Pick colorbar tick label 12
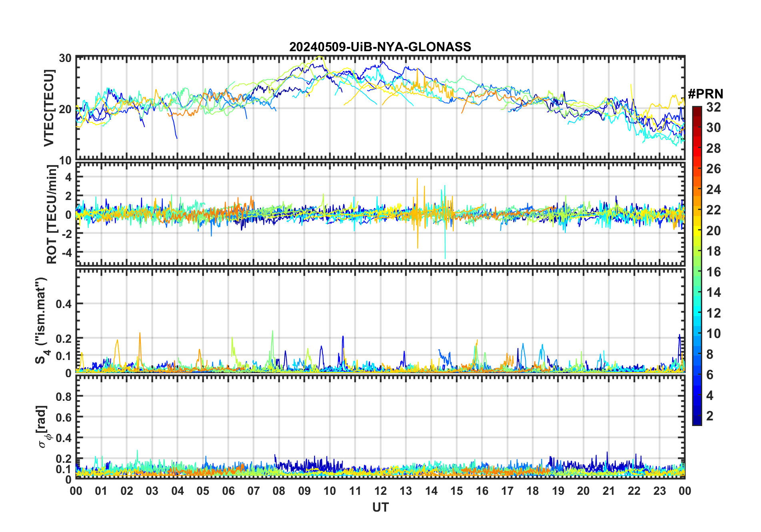The image size is (761, 532). click(x=713, y=313)
